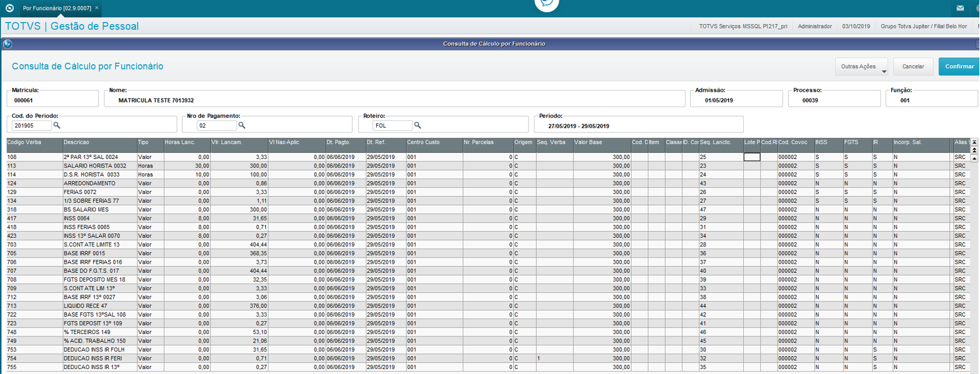Select row 1/3 SOBRE FERIAS 77
This screenshot has height=374, width=980.
click(x=488, y=201)
